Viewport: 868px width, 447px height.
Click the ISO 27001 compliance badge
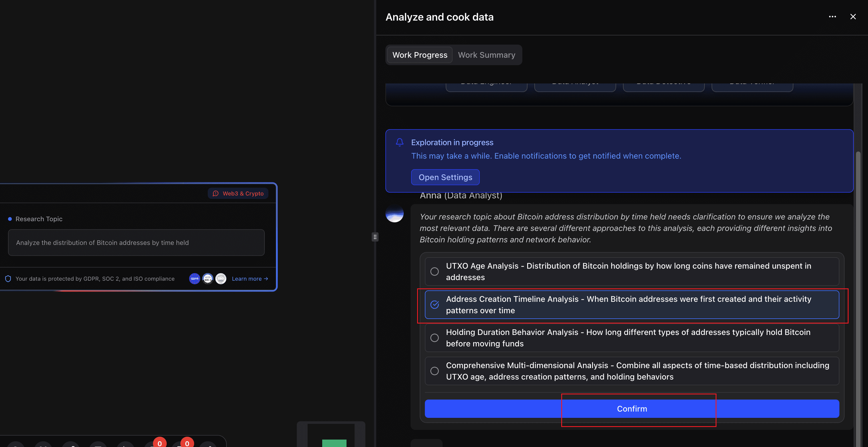pyautogui.click(x=221, y=279)
